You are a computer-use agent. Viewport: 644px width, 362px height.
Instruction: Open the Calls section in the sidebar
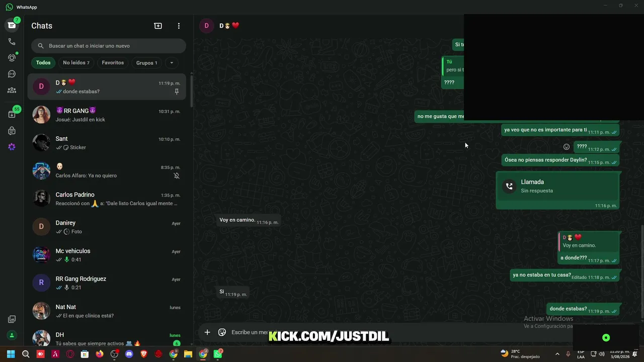click(x=12, y=42)
